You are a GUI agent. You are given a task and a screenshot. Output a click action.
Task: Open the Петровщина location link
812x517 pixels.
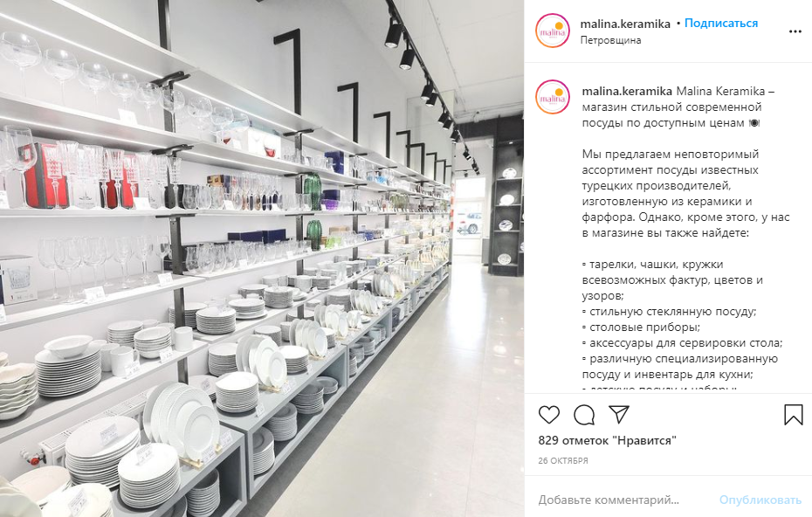point(610,40)
